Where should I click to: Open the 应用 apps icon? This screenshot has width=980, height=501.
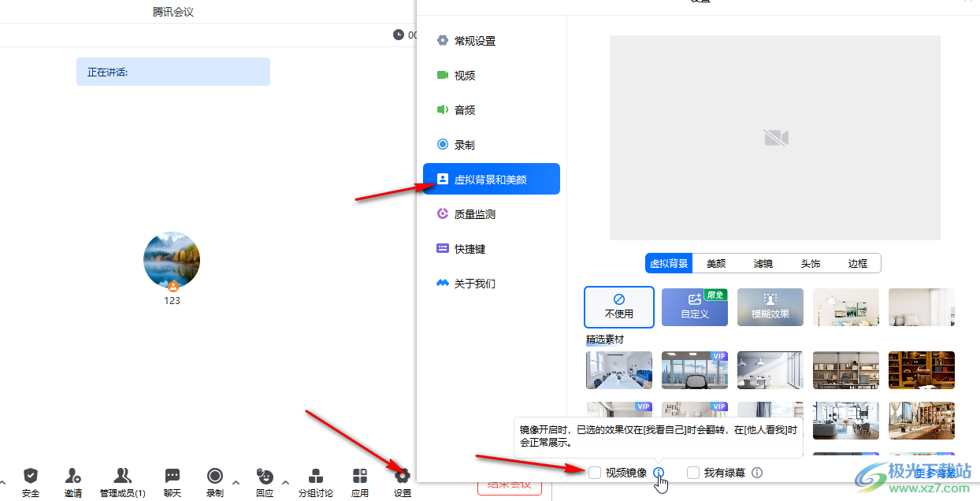[360, 476]
